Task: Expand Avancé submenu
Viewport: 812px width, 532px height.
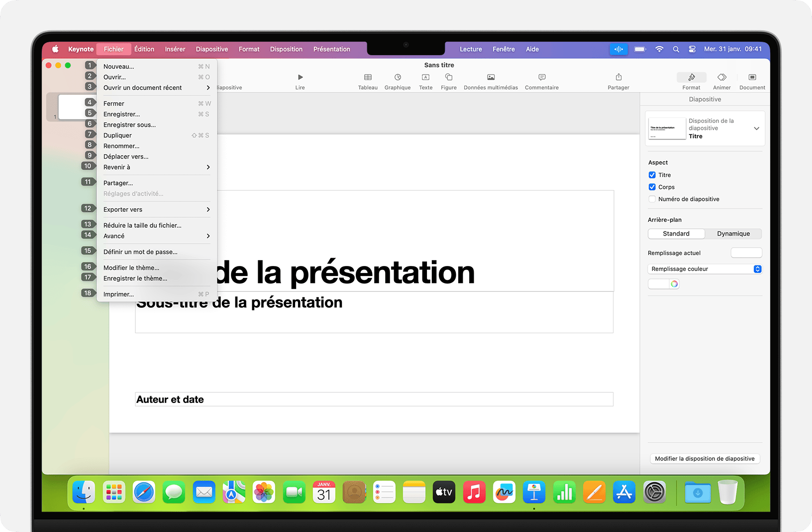Action: pyautogui.click(x=157, y=236)
